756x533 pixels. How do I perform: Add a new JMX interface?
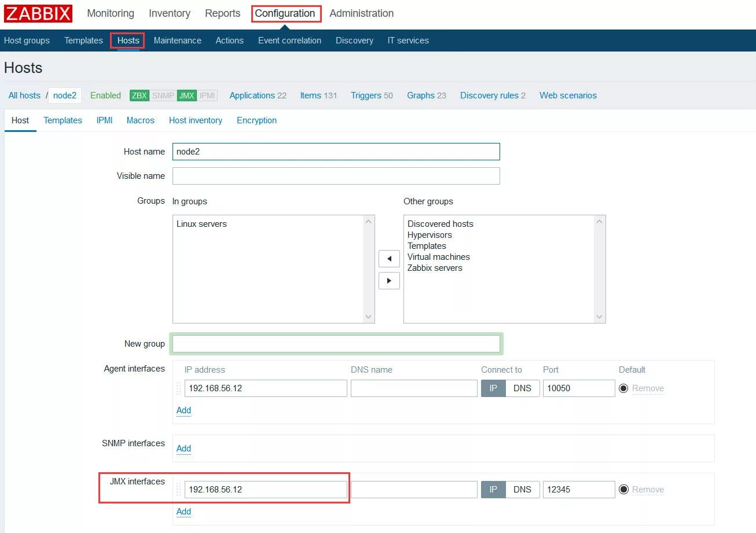click(x=184, y=512)
